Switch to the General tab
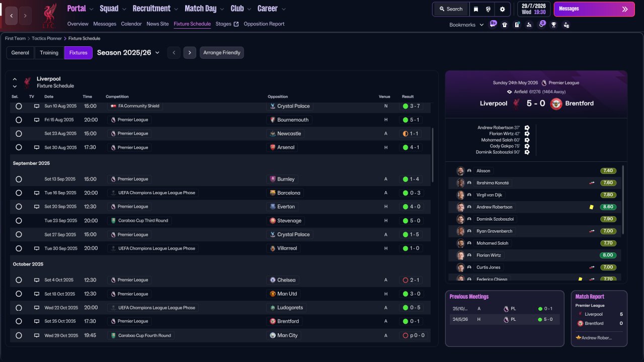 click(20, 53)
